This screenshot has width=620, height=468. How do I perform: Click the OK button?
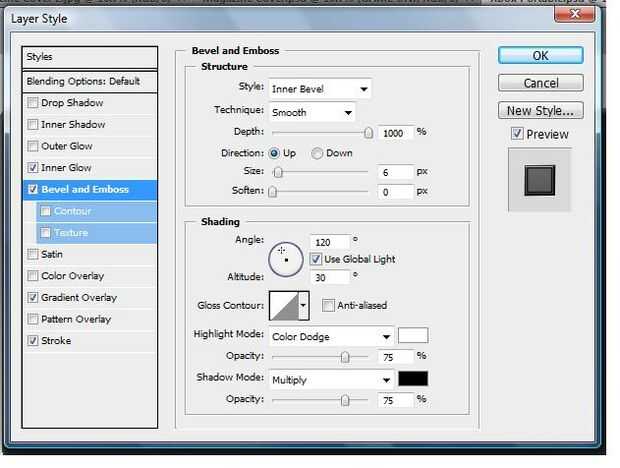point(541,55)
